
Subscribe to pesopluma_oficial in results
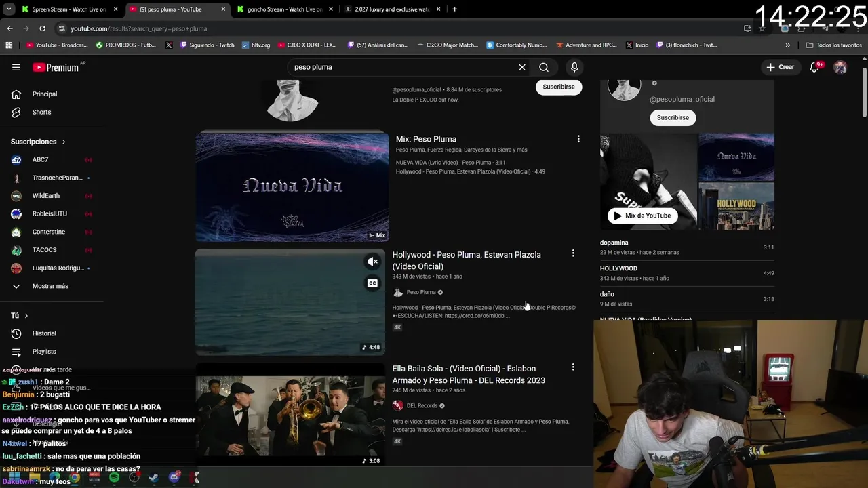[559, 87]
